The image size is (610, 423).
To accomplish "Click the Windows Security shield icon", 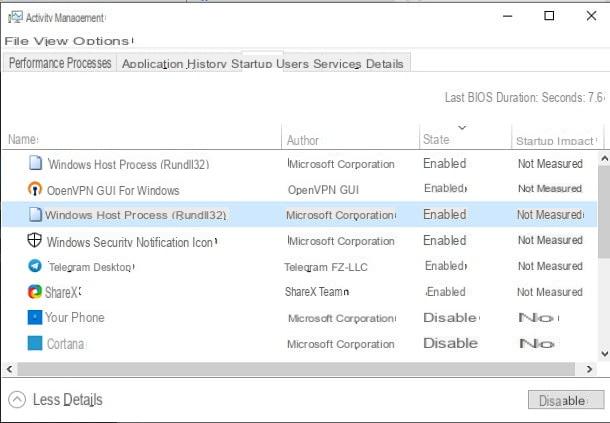I will click(x=35, y=240).
